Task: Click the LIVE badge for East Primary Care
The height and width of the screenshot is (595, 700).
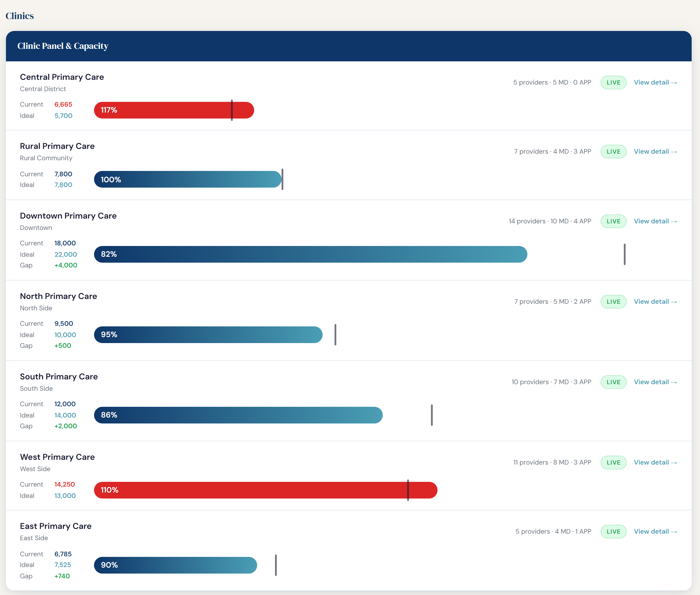Action: [613, 532]
